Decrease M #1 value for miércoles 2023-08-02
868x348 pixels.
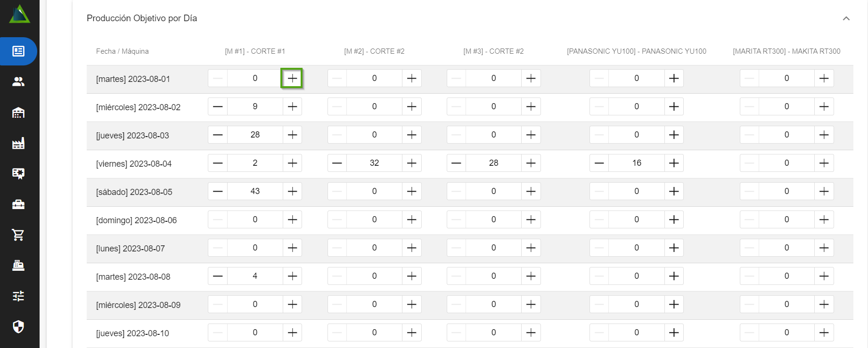coord(218,106)
